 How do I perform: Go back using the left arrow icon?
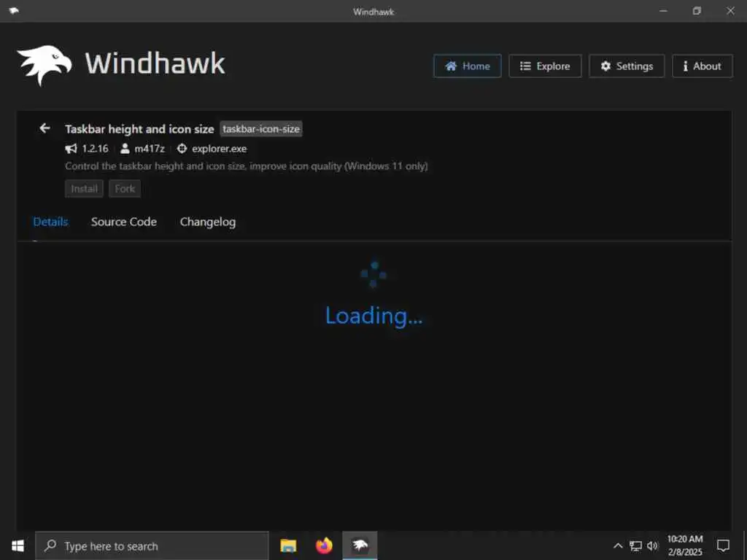[x=44, y=128]
